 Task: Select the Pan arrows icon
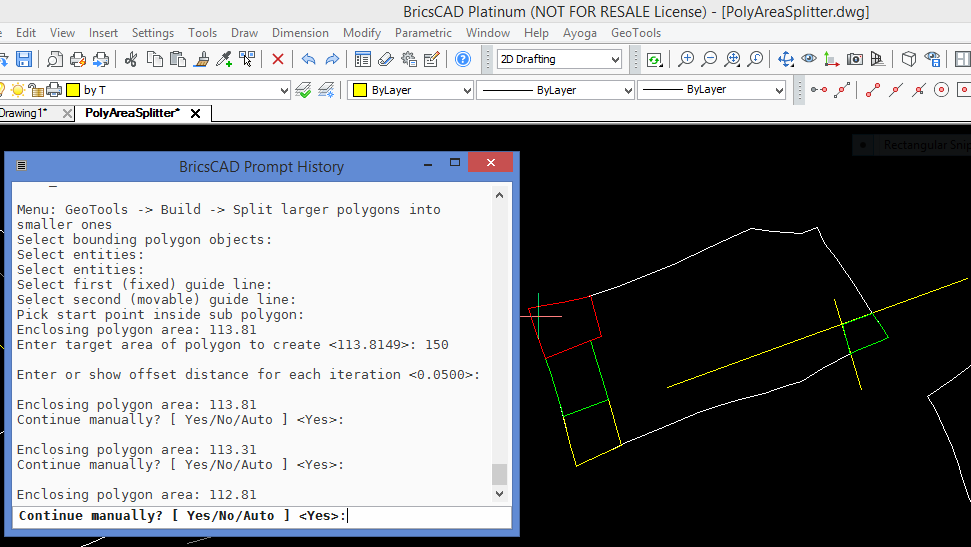pyautogui.click(x=786, y=60)
